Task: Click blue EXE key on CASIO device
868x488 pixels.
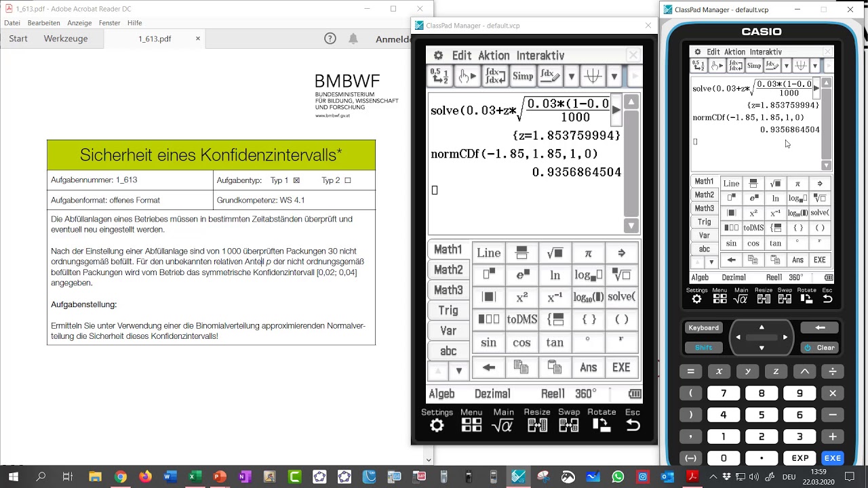Action: click(833, 458)
